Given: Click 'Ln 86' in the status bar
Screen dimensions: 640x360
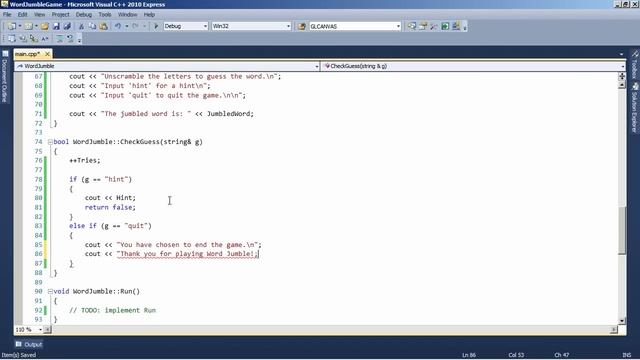Looking at the screenshot, I should 469,355.
